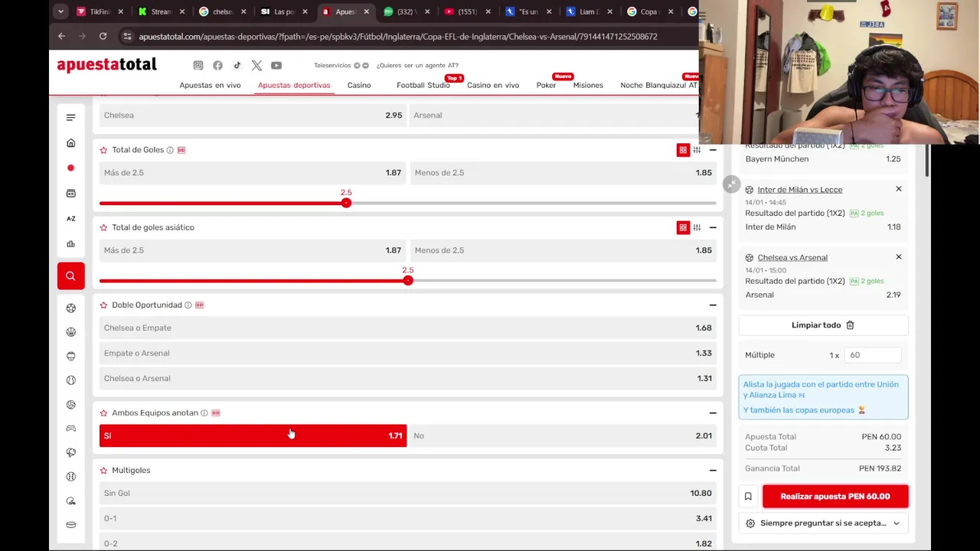980x551 pixels.
Task: Open apuestatotal TikTok icon
Action: (x=237, y=65)
